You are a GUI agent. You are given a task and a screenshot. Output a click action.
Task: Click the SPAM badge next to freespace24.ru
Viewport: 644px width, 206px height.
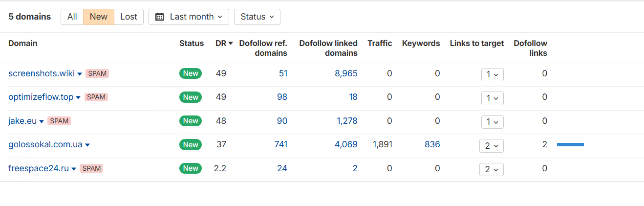coord(91,168)
